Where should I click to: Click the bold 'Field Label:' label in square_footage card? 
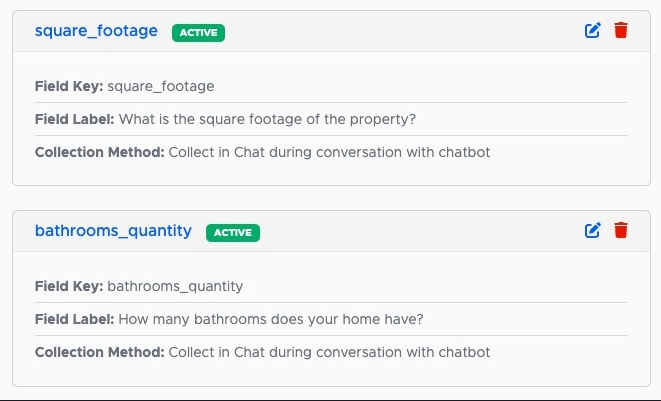tap(74, 119)
